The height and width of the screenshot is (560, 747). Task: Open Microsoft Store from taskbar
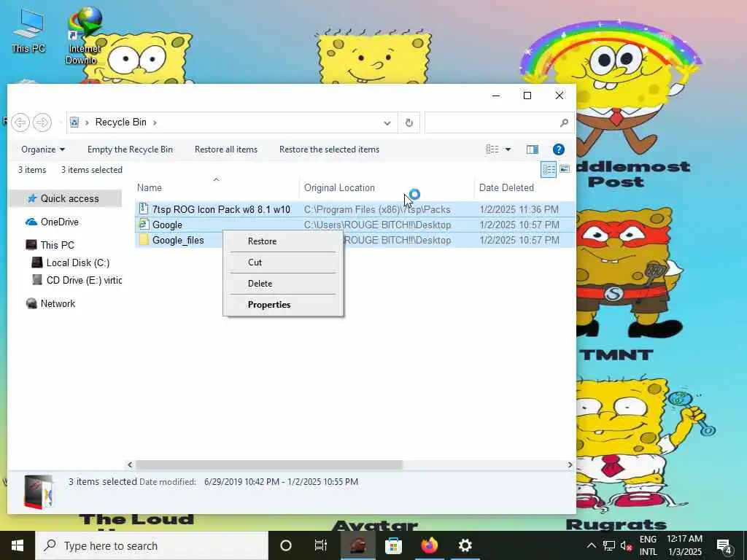click(393, 545)
